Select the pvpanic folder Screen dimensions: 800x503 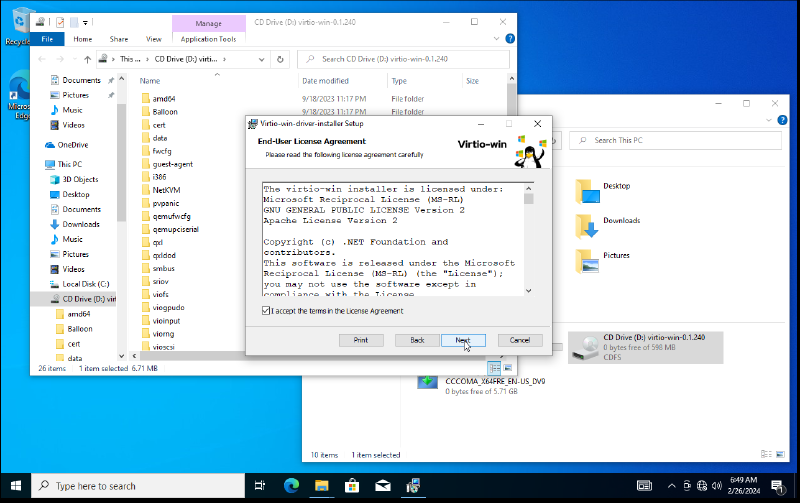tap(166, 204)
